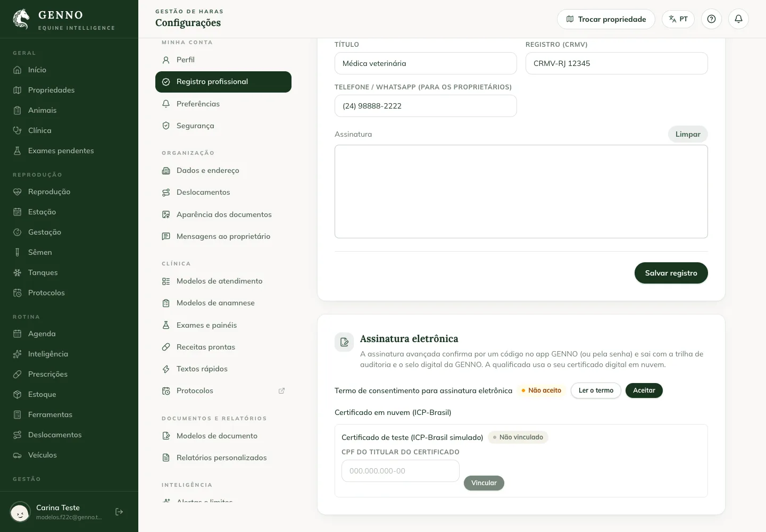Click the Vincular certificate button
The width and height of the screenshot is (766, 532).
[484, 483]
